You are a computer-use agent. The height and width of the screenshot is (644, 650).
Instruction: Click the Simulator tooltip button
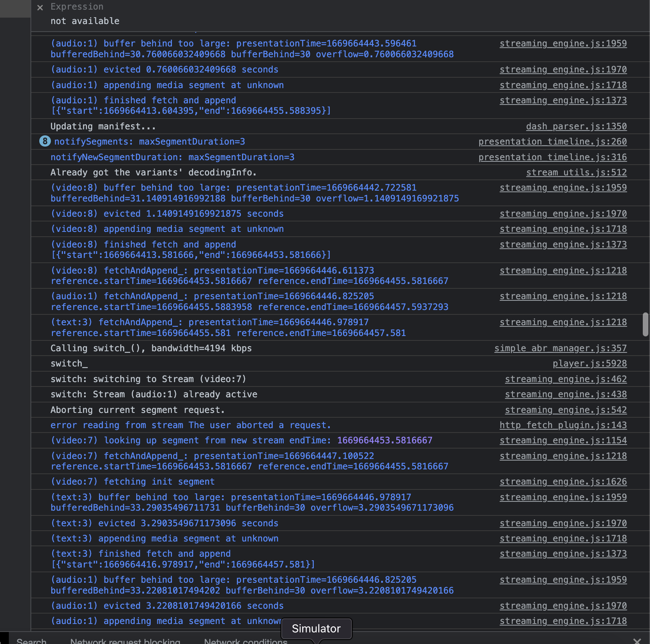316,628
